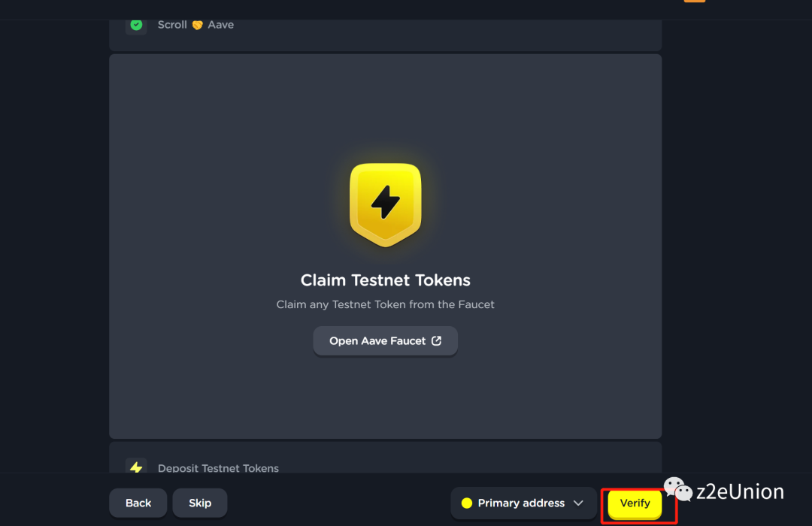Click the yellow lightning shield badge
This screenshot has width=812, height=526.
(x=385, y=205)
